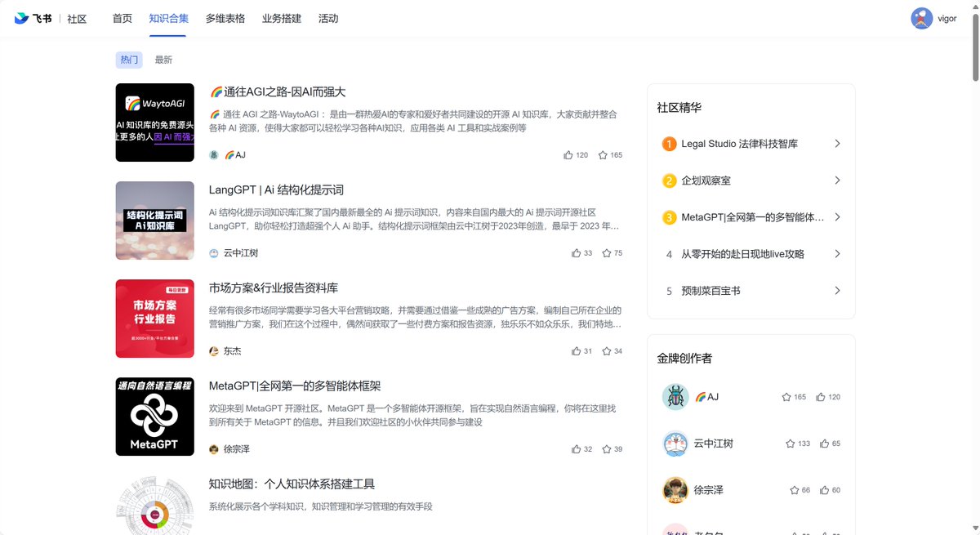
Task: Click 社区 label next to logo
Action: point(77,19)
